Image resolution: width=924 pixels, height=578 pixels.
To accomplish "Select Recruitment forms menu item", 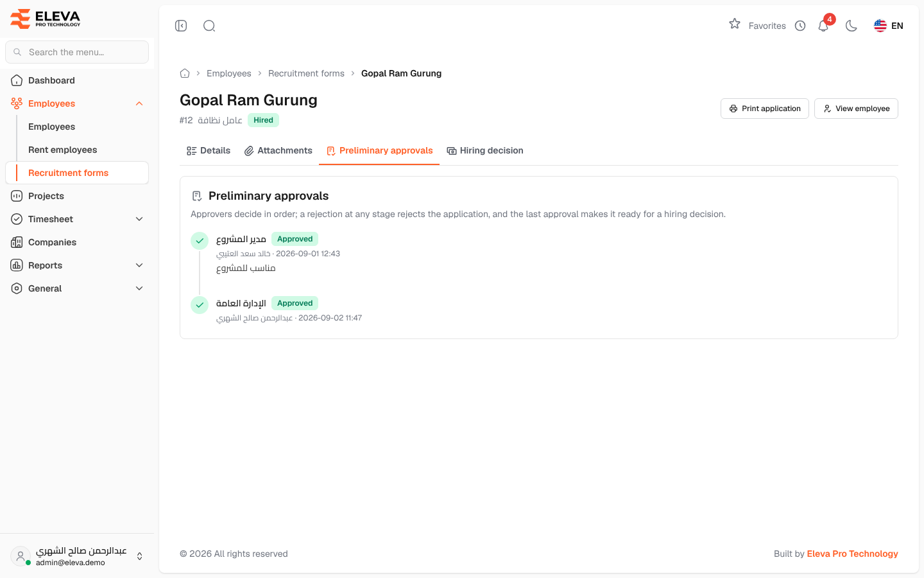I will [77, 173].
